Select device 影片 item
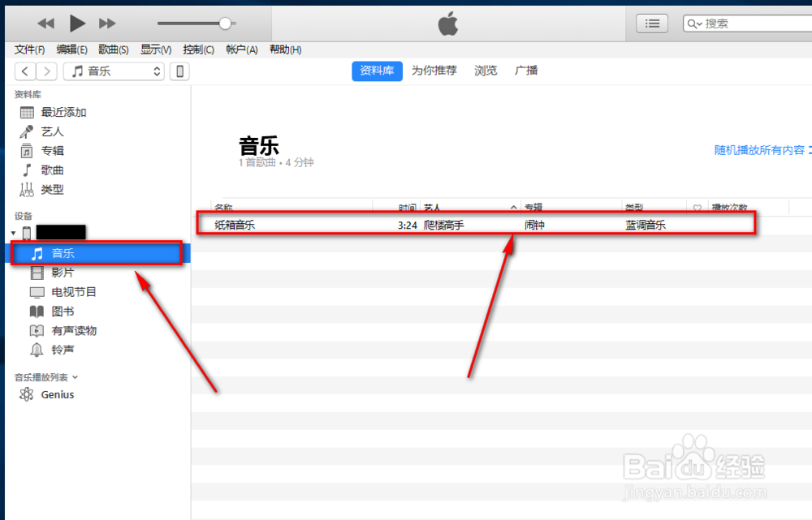Image resolution: width=812 pixels, height=520 pixels. (63, 273)
